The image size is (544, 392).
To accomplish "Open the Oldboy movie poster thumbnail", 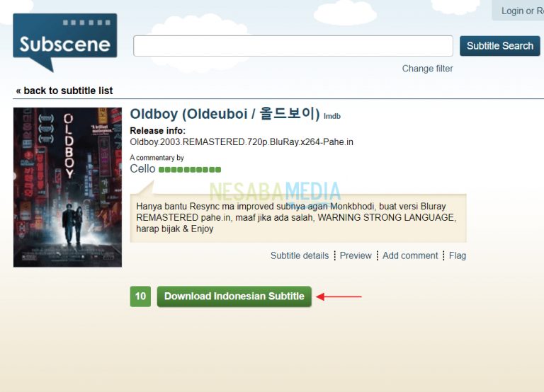I will point(68,188).
